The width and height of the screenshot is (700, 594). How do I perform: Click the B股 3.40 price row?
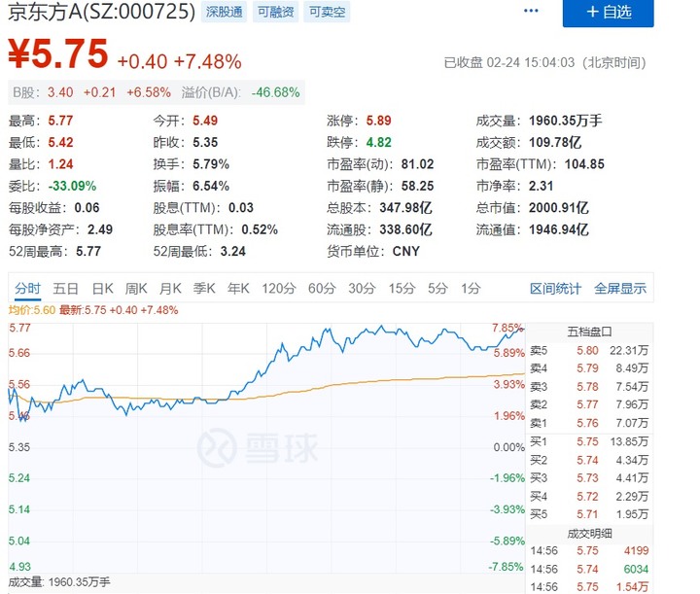(157, 92)
